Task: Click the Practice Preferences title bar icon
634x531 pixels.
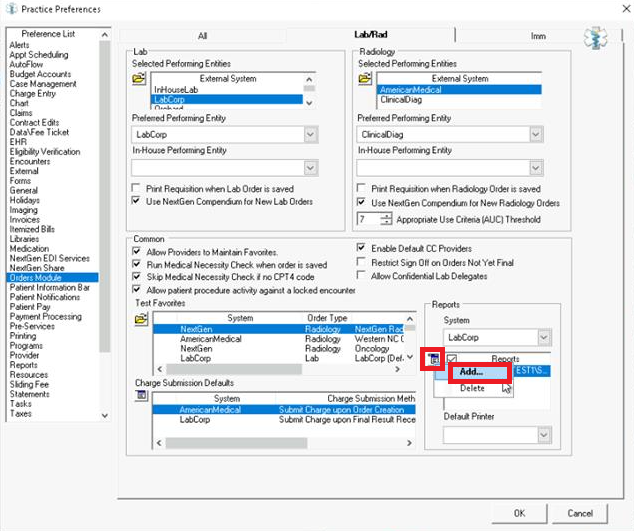Action: pyautogui.click(x=12, y=9)
